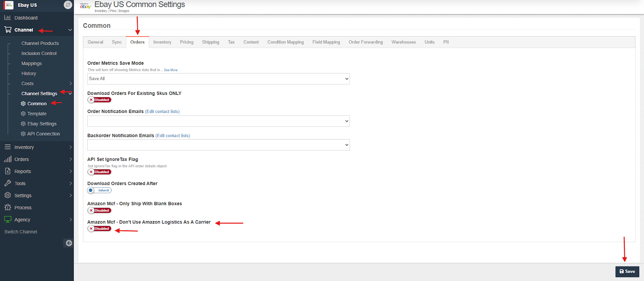Click the Save button
644x281 pixels.
627,271
